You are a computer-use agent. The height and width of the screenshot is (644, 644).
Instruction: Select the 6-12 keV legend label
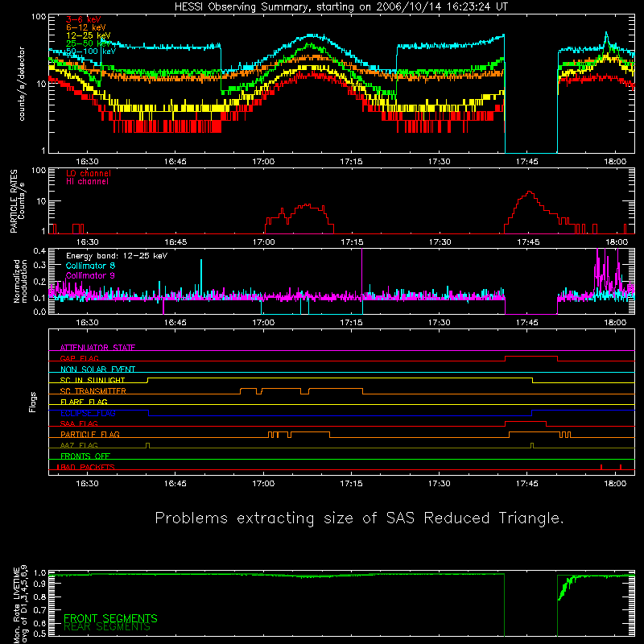pyautogui.click(x=86, y=27)
